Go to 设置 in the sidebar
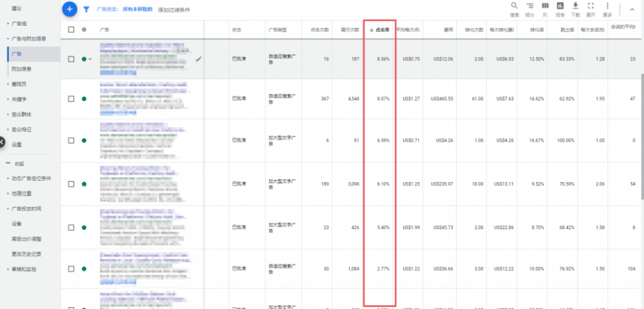This screenshot has width=644, height=309. [17, 144]
